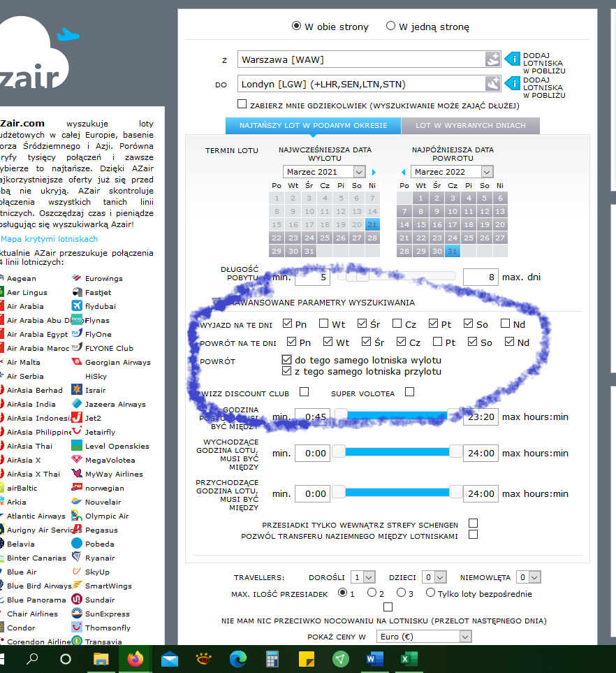Screen dimensions: 616x673
Task: Enable Wizz Discount Club checkbox
Action: click(304, 392)
